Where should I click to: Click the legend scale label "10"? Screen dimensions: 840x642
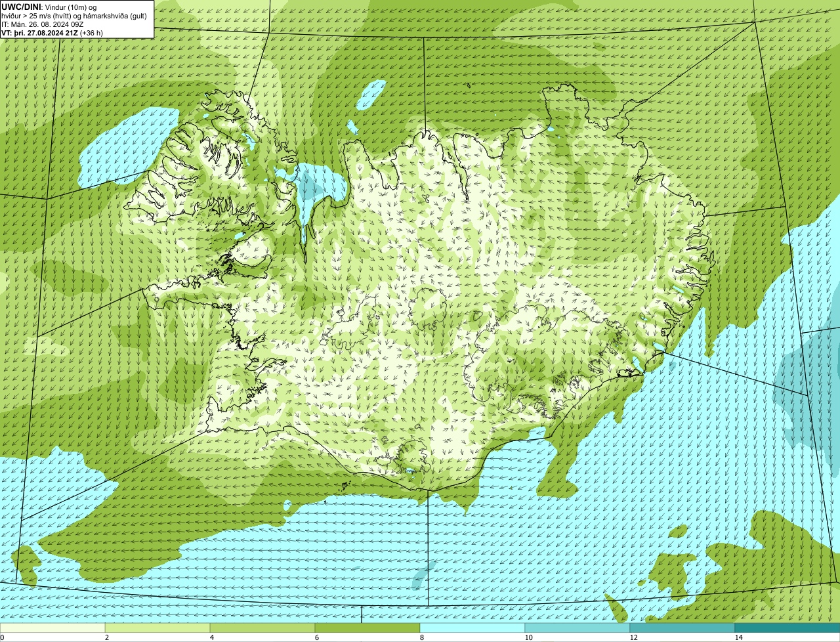[x=528, y=637]
